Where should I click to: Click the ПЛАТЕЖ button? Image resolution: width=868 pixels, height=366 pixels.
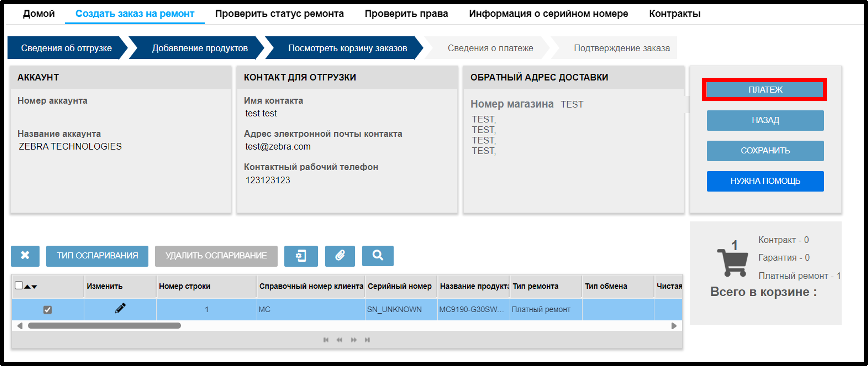765,90
